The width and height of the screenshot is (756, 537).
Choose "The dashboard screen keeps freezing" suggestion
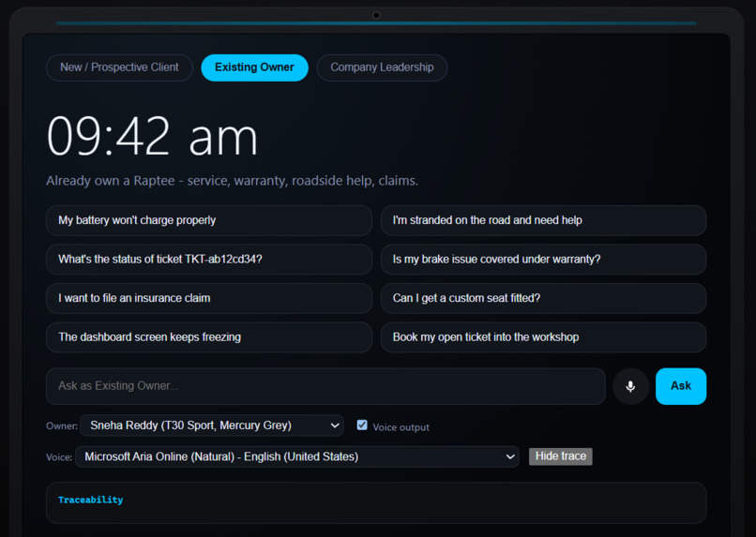point(209,337)
